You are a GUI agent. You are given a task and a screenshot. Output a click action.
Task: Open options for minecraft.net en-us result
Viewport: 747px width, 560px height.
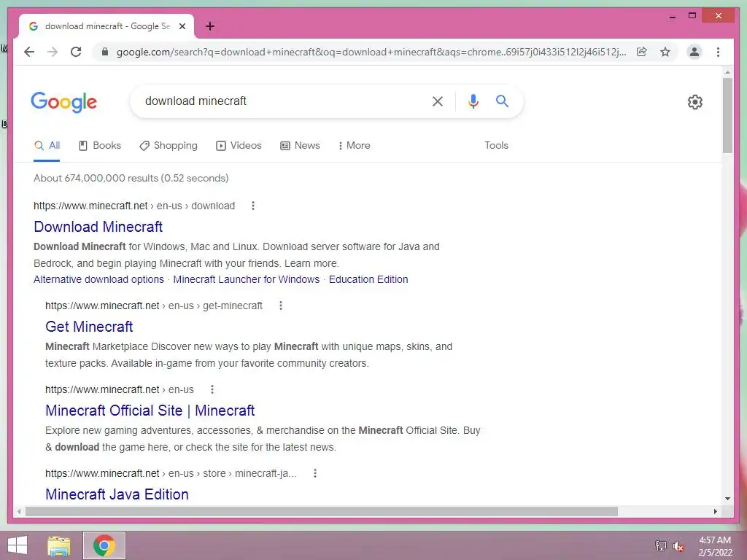pyautogui.click(x=212, y=389)
